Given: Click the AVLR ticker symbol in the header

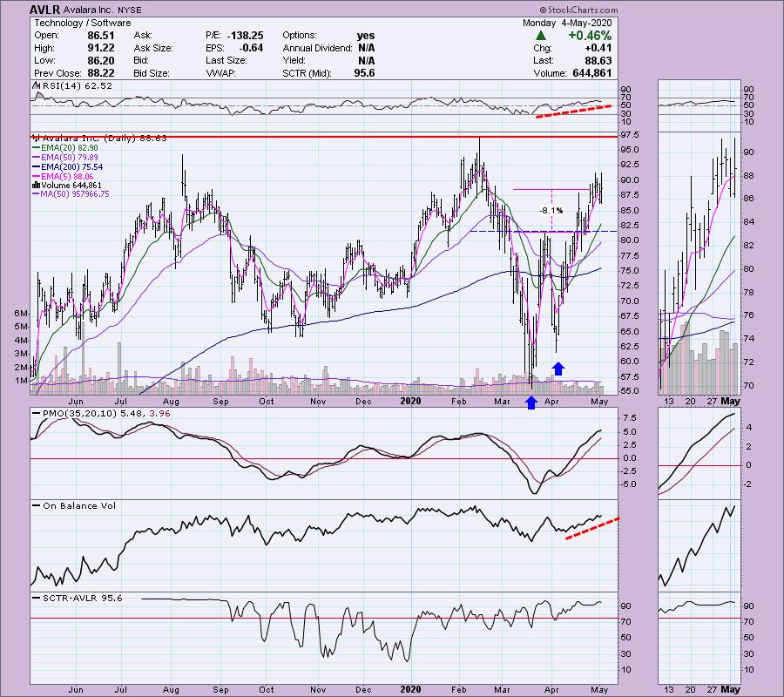Looking at the screenshot, I should tap(45, 10).
